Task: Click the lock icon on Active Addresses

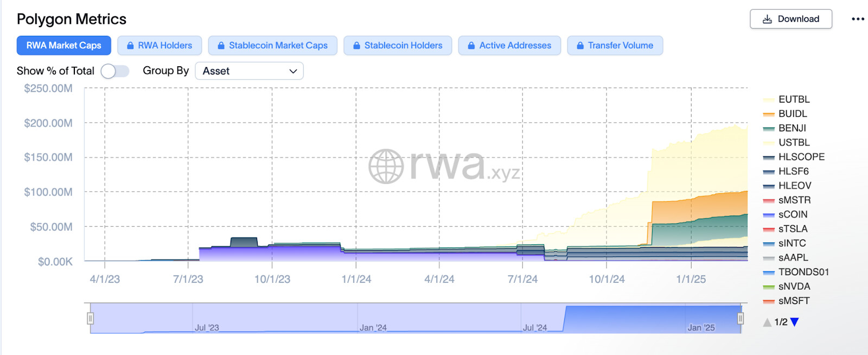Action: (x=471, y=46)
